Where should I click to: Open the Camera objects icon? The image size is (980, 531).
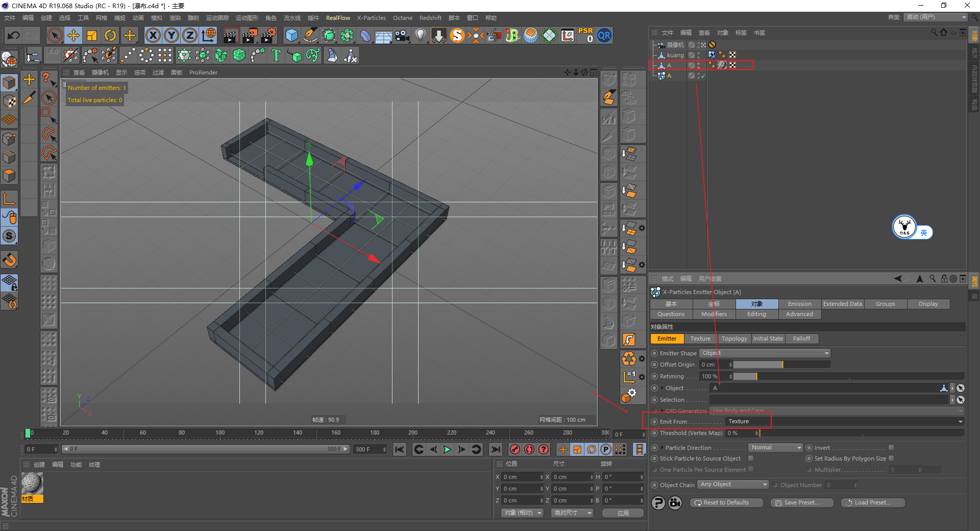402,35
